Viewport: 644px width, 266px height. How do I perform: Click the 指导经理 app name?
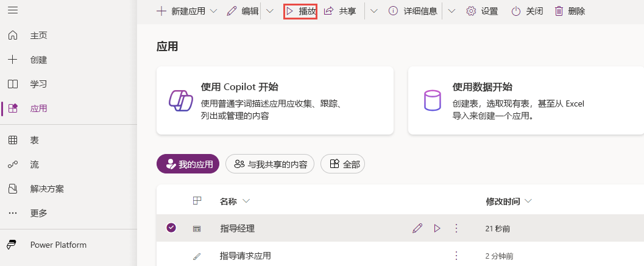[x=238, y=228]
